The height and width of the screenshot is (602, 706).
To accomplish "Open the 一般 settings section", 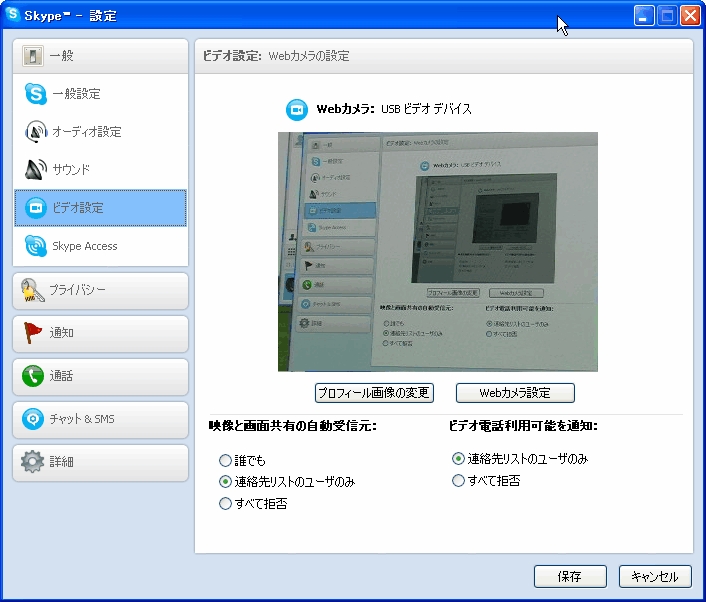I will click(x=100, y=56).
